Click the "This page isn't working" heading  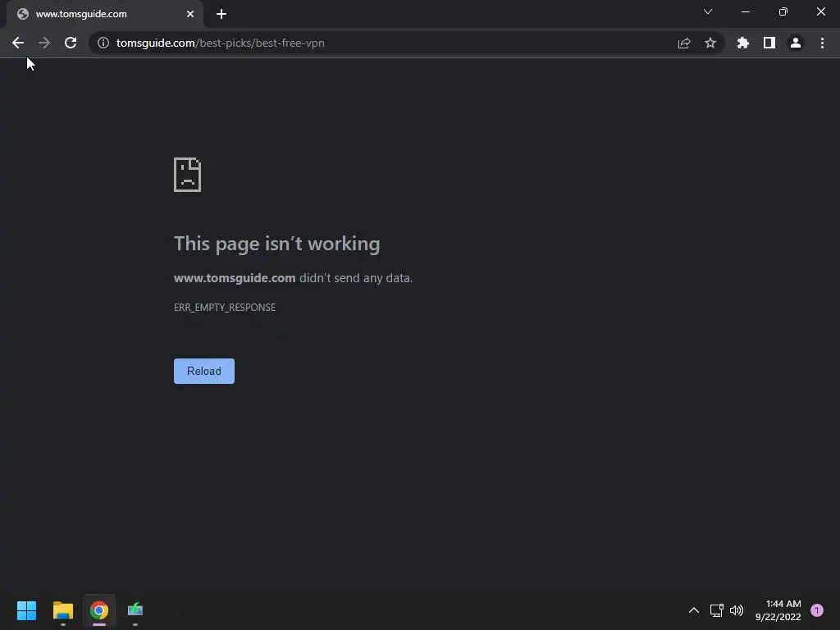277,244
